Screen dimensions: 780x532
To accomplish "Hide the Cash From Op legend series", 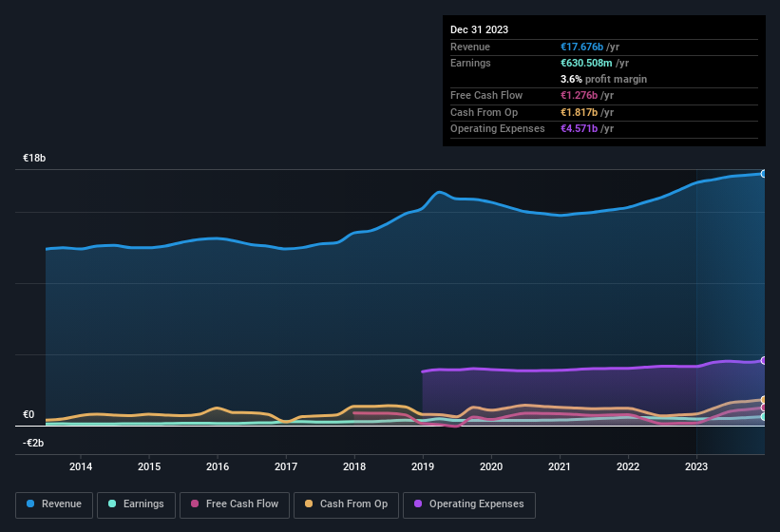I will click(x=346, y=504).
